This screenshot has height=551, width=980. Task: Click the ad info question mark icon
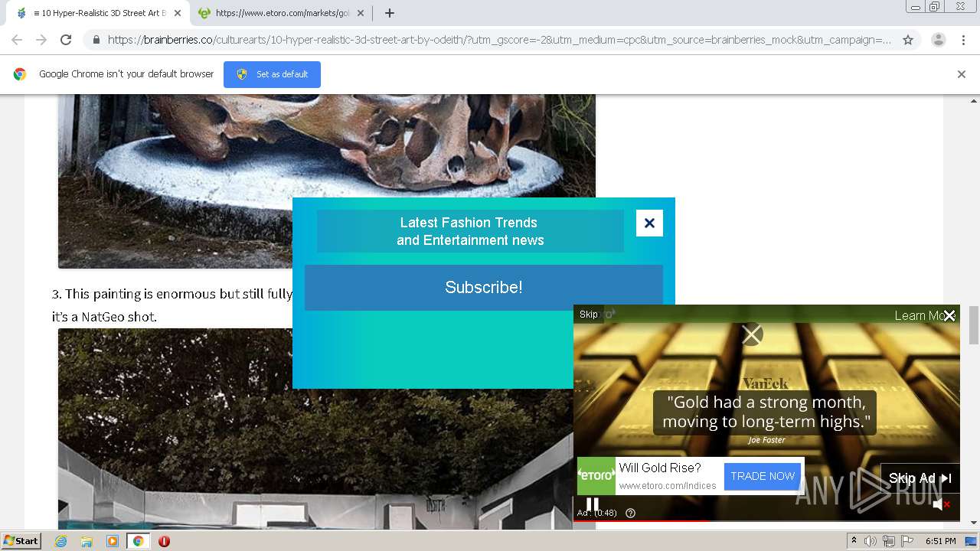[x=631, y=514]
